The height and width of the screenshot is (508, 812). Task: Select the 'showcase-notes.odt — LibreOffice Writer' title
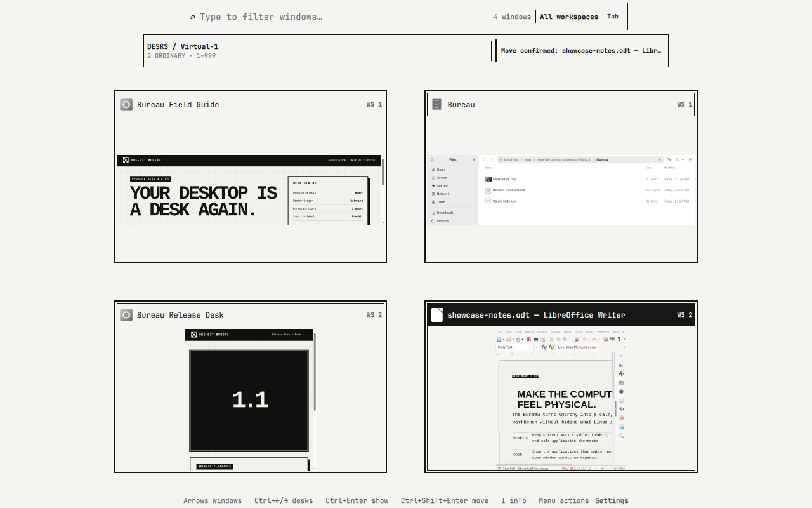[x=536, y=315]
